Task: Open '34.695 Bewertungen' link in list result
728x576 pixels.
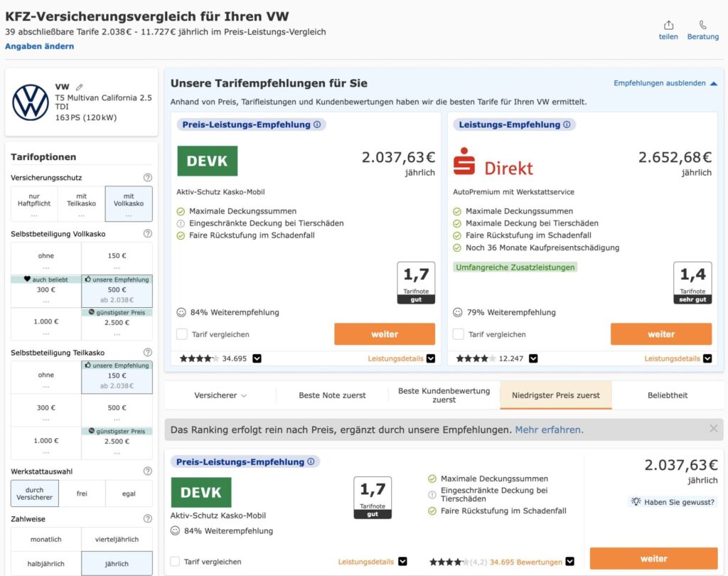Action: click(525, 562)
